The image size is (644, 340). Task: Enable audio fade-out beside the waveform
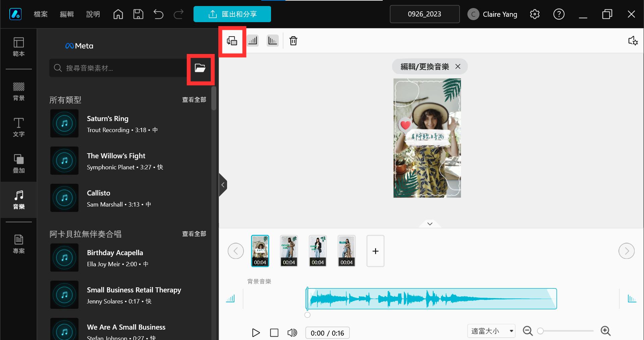pos(632,299)
